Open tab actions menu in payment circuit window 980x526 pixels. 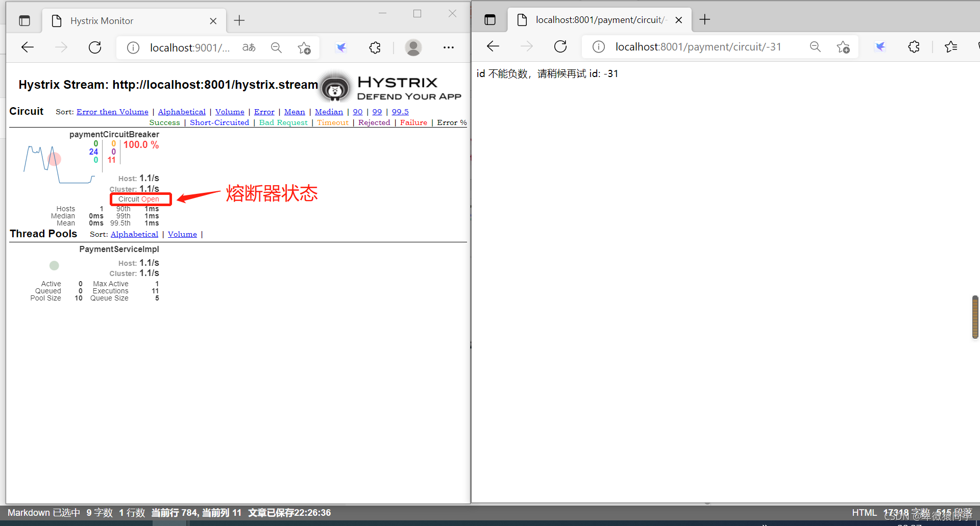490,20
